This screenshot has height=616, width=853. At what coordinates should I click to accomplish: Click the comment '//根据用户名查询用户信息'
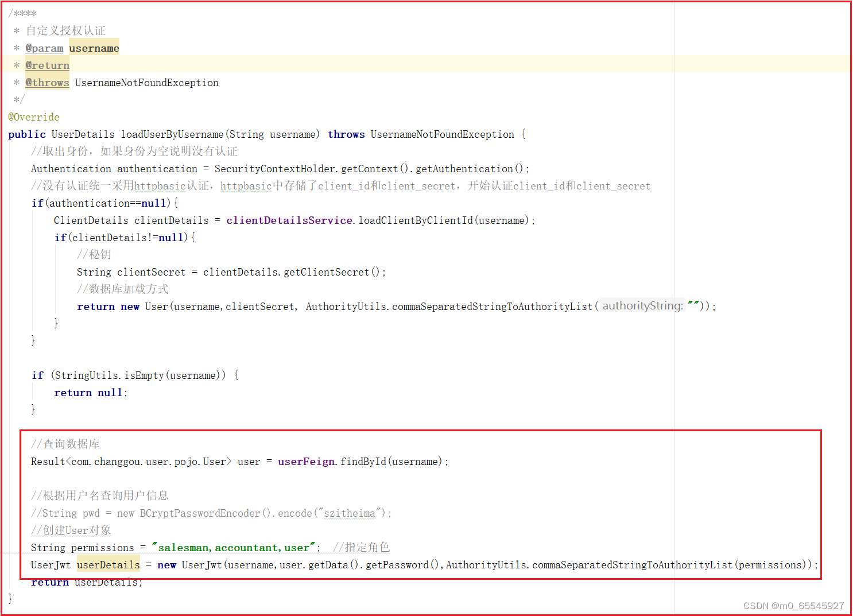pos(100,495)
